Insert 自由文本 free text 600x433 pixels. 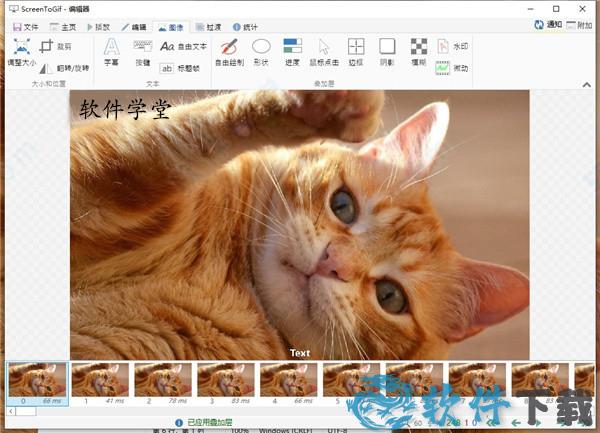point(183,46)
